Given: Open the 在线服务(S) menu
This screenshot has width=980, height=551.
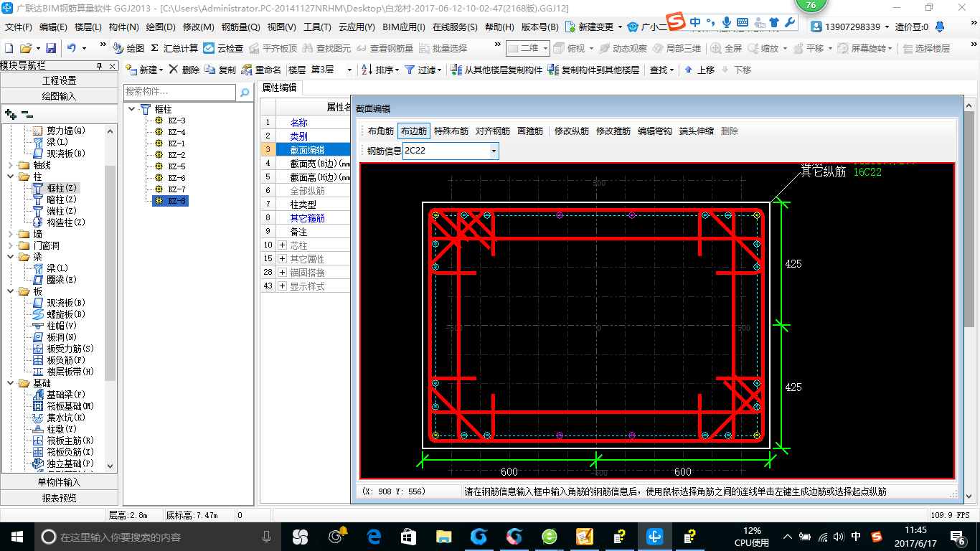Looking at the screenshot, I should [455, 27].
